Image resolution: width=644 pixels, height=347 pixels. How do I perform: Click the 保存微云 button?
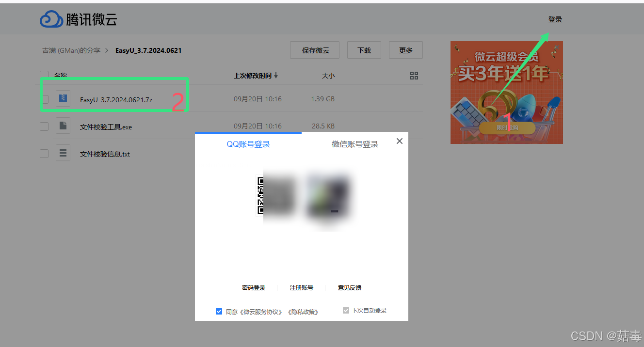(x=315, y=50)
